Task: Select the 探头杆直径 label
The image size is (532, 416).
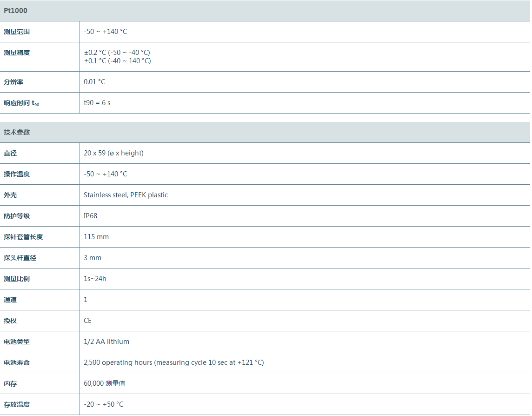Action: click(20, 258)
